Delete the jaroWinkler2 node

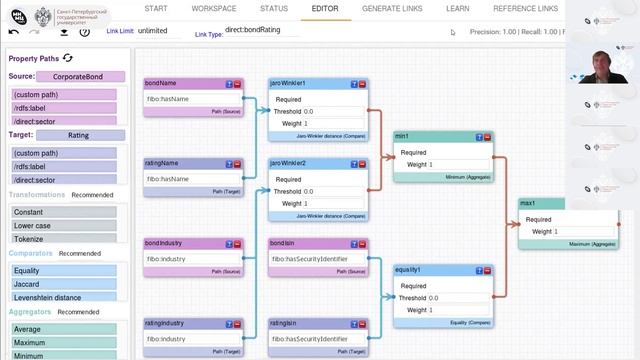point(362,164)
